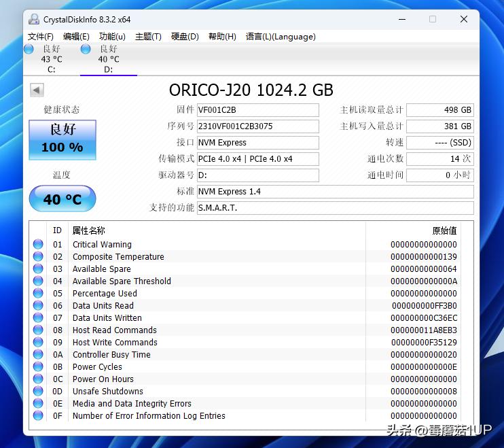Click status orb of Controller Busy Time row
The height and width of the screenshot is (448, 504).
tap(38, 354)
